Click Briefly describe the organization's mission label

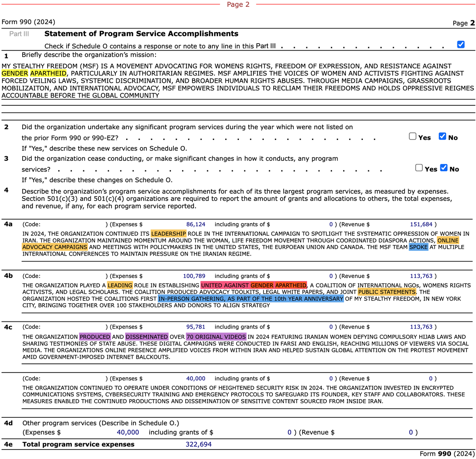point(89,55)
